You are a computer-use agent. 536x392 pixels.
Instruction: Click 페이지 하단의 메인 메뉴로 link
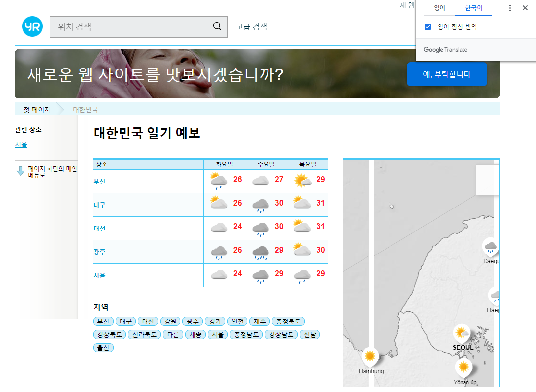pos(52,172)
